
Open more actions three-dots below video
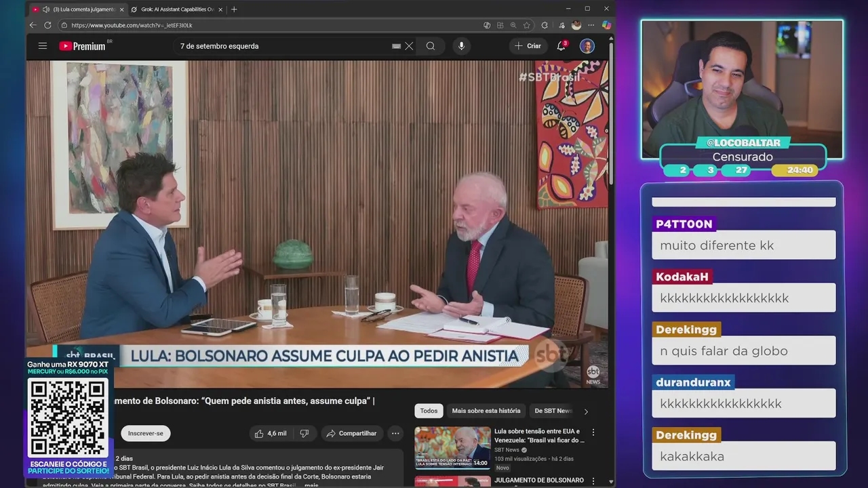(395, 433)
